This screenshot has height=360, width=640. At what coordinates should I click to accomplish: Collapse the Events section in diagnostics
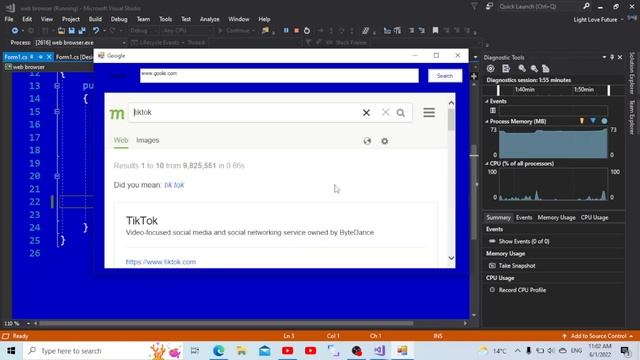(487, 101)
